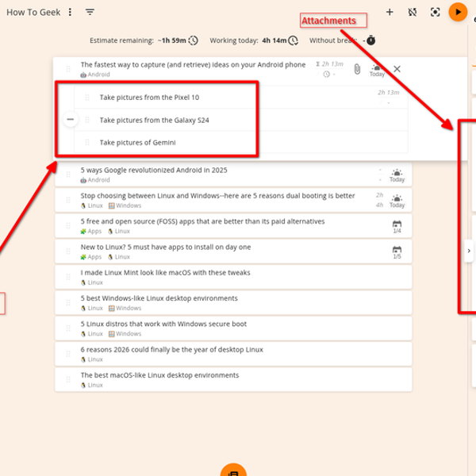
Task: Enter focus mode via the target icon
Action: click(x=435, y=12)
